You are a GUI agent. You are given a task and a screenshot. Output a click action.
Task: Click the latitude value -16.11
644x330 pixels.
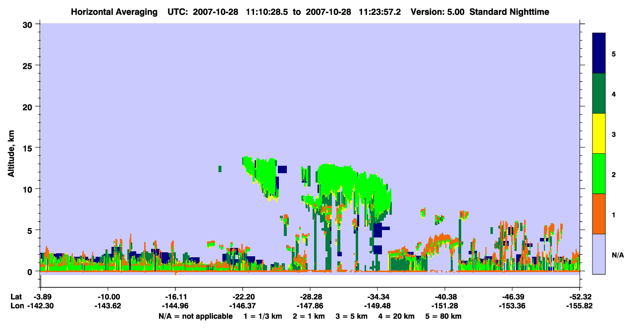(175, 297)
